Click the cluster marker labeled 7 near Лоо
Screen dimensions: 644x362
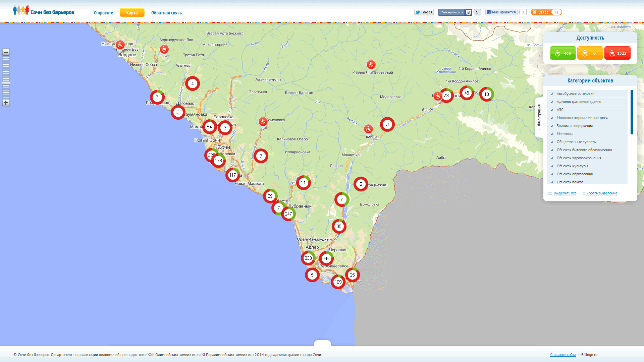[157, 97]
